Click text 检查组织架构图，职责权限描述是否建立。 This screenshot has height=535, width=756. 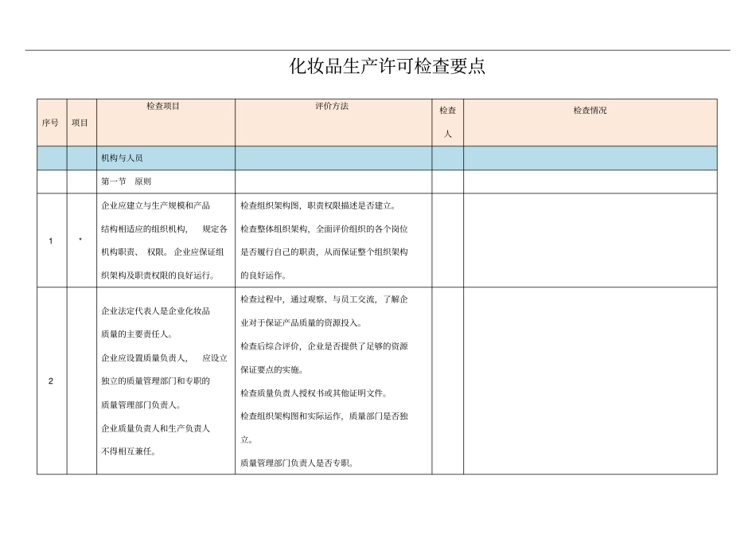(x=318, y=205)
